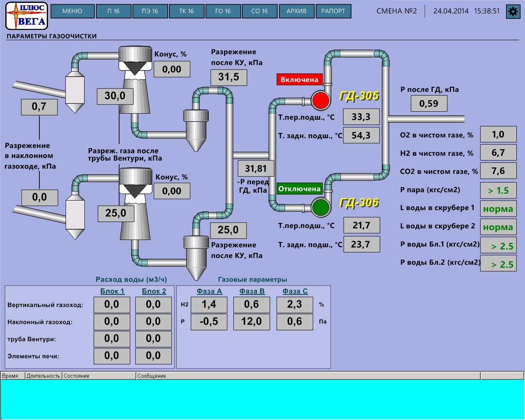This screenshot has height=420, width=525.
Task: Select the lower droplet separator cyclone
Action: [x=196, y=254]
